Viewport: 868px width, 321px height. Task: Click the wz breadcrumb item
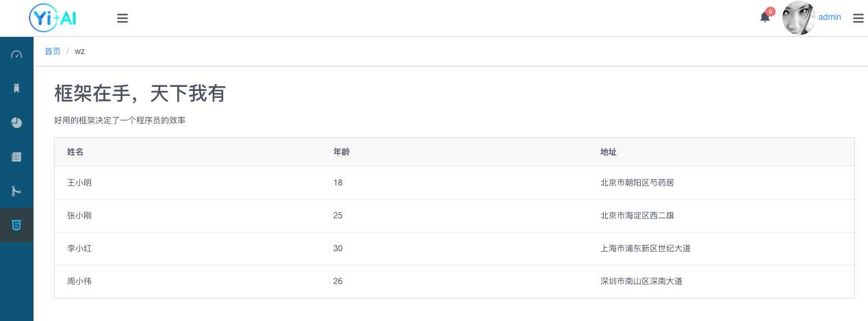79,51
